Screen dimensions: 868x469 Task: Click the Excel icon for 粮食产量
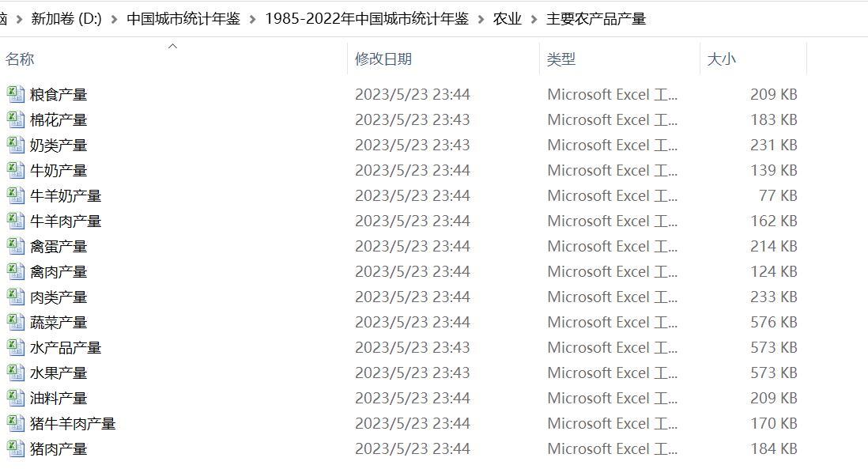(16, 94)
